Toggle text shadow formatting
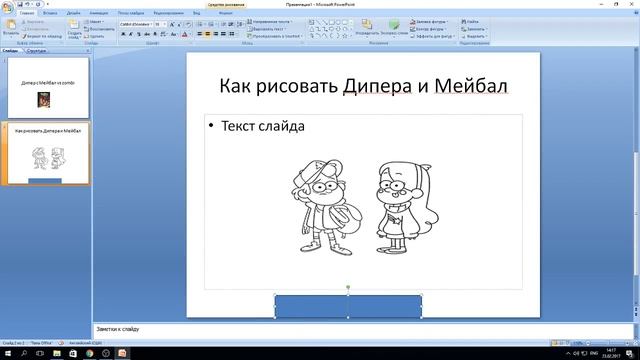640x360 pixels. click(x=155, y=34)
